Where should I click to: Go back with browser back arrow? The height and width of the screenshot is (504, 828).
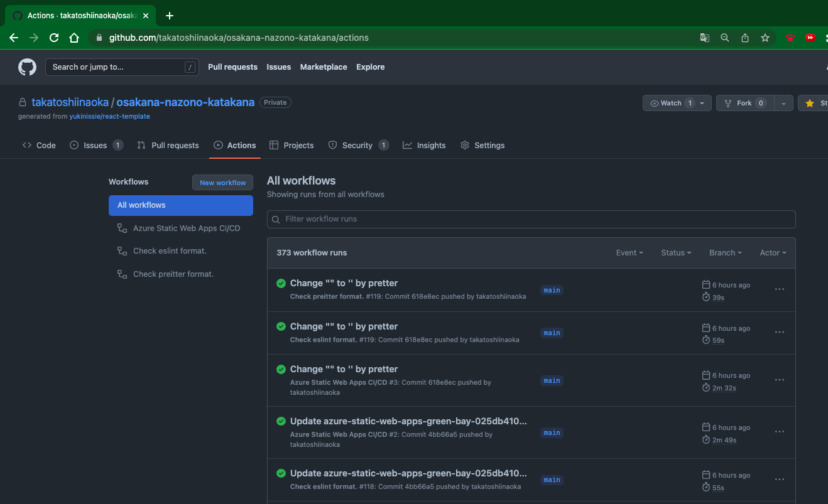[x=14, y=38]
